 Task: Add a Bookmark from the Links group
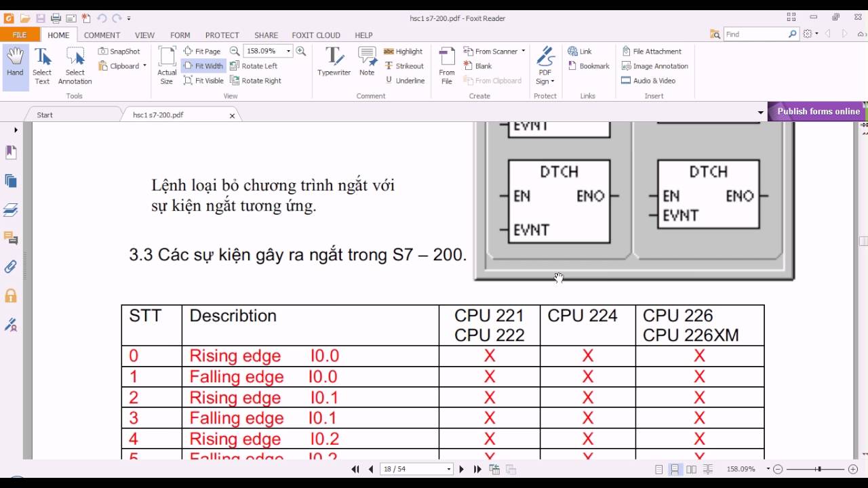589,66
